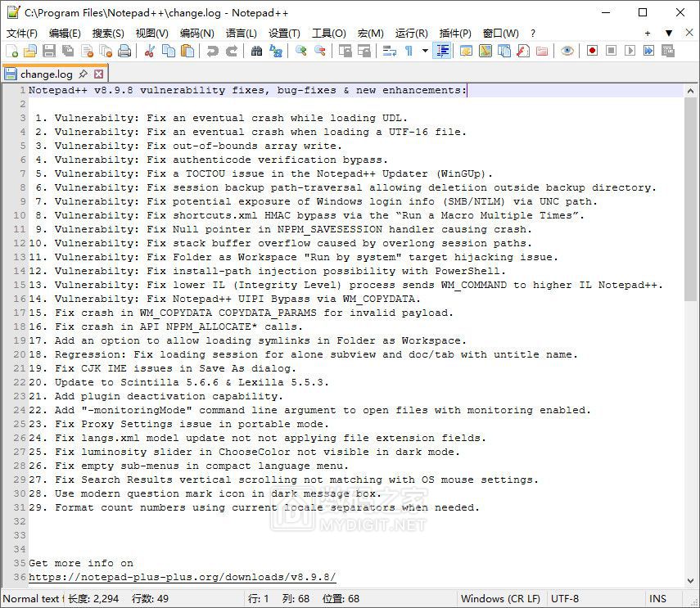
Task: Open the 插件(P) menu
Action: [455, 34]
